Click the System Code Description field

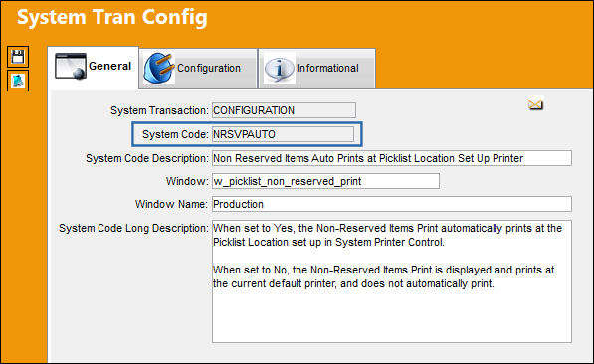pyautogui.click(x=392, y=158)
